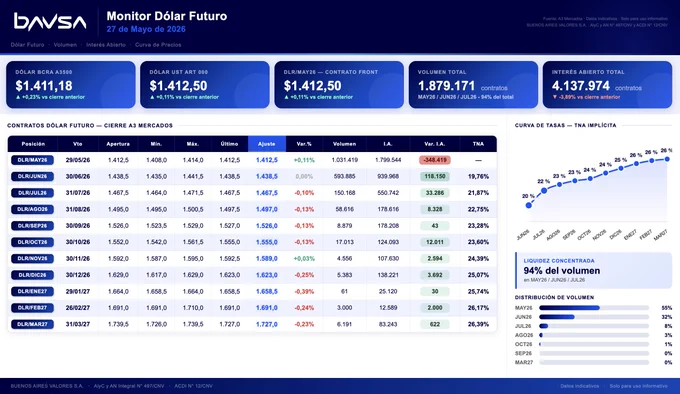Select the DLR/ENE27 position badge
This screenshot has width=680, height=394.
[x=33, y=291]
